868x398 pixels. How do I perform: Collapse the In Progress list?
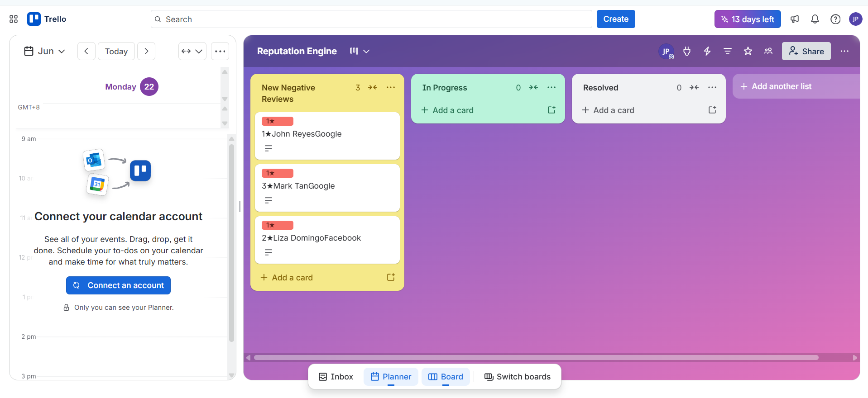pos(533,87)
